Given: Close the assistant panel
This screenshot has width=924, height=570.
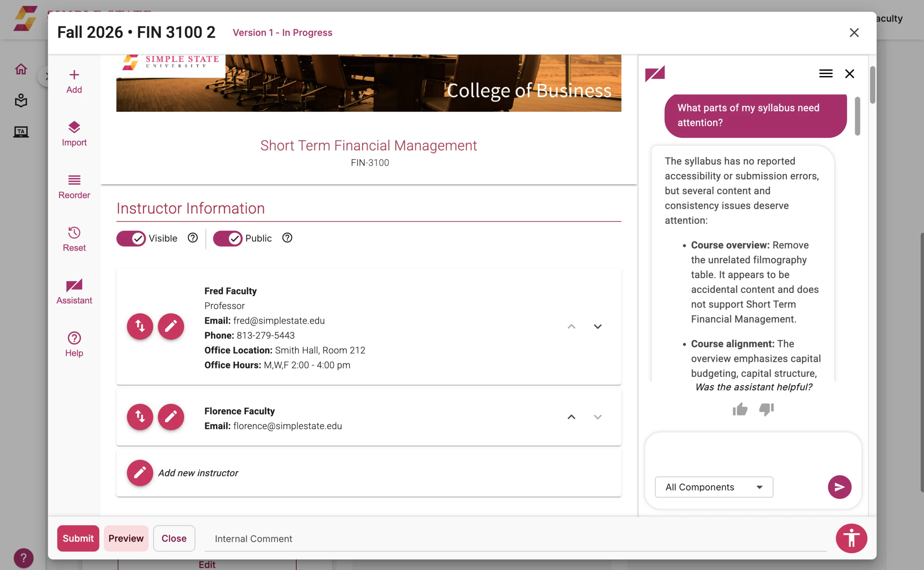Looking at the screenshot, I should click(x=849, y=74).
